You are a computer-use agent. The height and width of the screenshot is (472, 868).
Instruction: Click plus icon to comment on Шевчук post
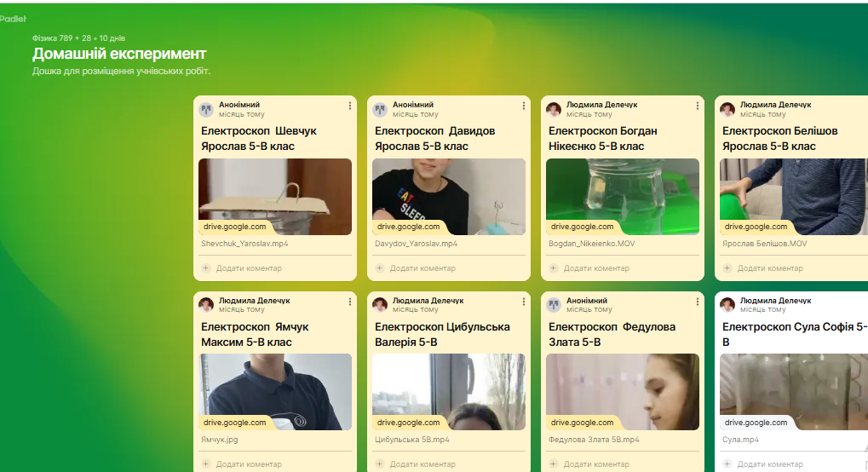206,268
